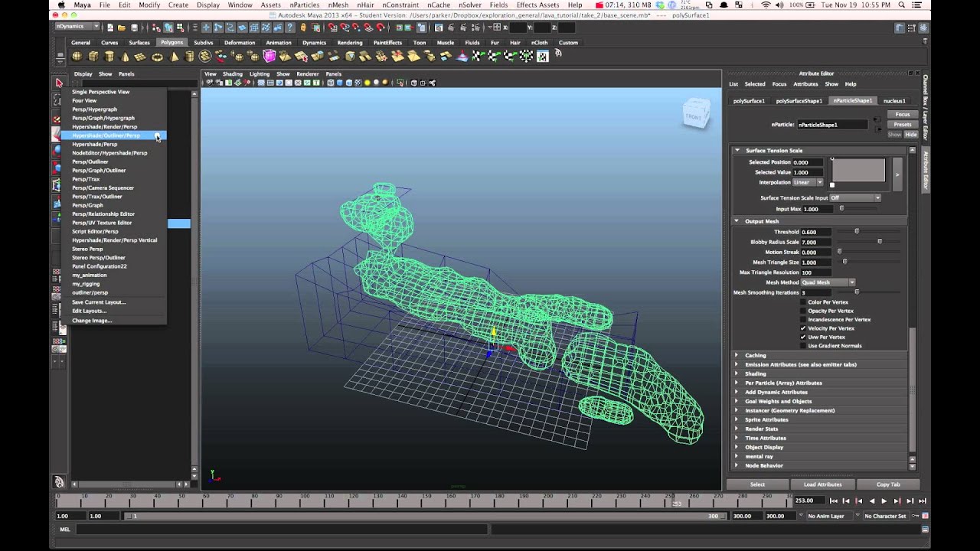Image resolution: width=980 pixels, height=551 pixels.
Task: Go to start of playback range
Action: [x=833, y=500]
